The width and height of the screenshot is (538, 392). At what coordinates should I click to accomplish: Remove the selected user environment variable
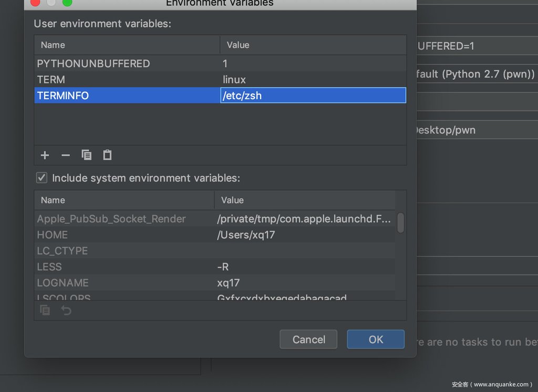click(66, 155)
